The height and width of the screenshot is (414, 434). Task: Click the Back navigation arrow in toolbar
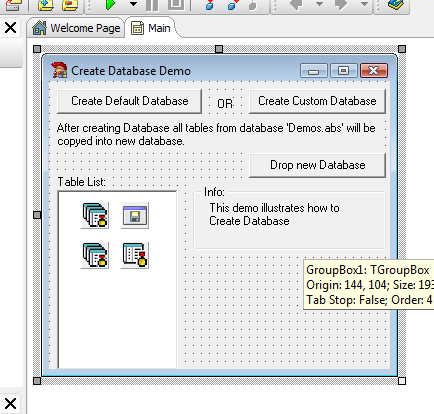pos(296,4)
